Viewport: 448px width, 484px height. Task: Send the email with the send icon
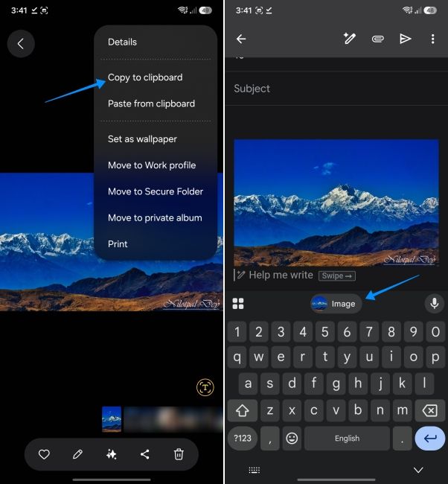click(x=405, y=39)
